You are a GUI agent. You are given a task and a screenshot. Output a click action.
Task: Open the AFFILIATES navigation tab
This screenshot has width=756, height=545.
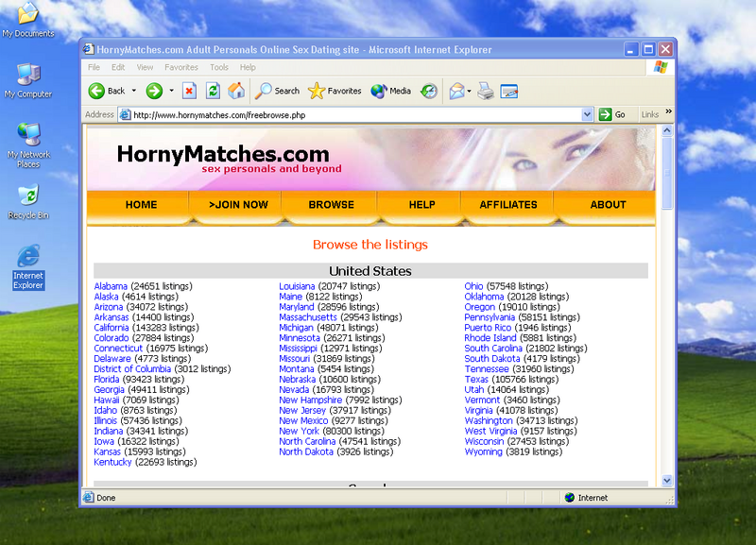tap(508, 205)
